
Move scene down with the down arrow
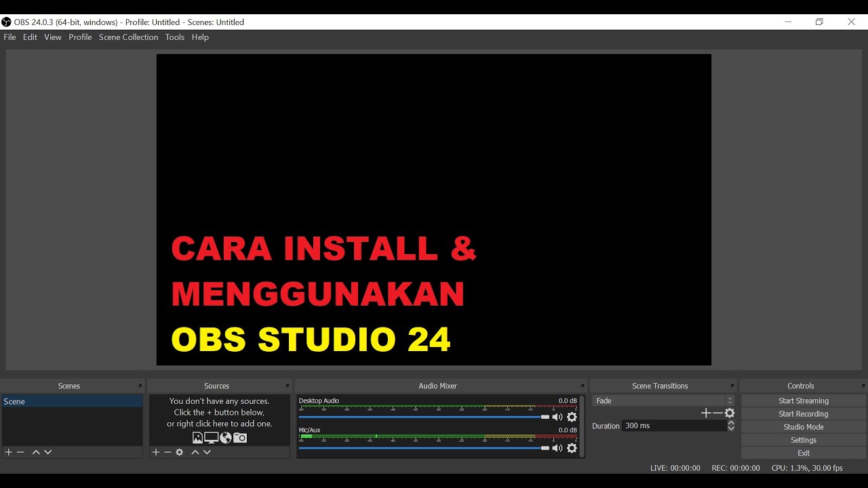coord(47,452)
